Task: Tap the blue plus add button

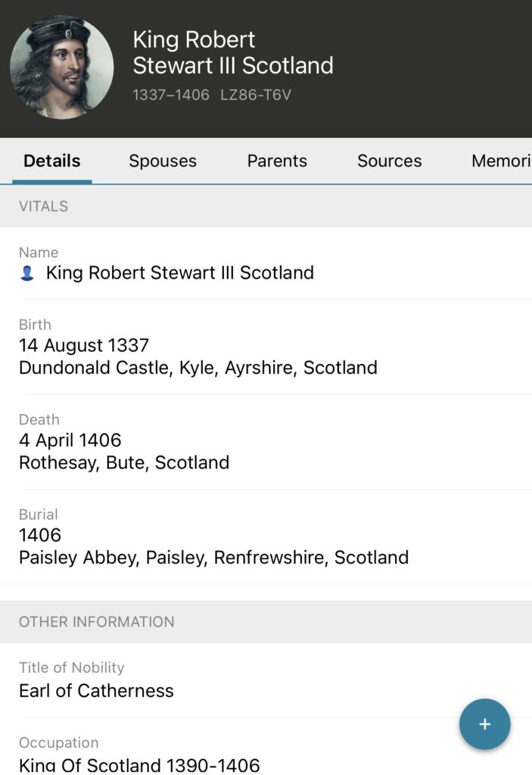Action: coord(484,724)
